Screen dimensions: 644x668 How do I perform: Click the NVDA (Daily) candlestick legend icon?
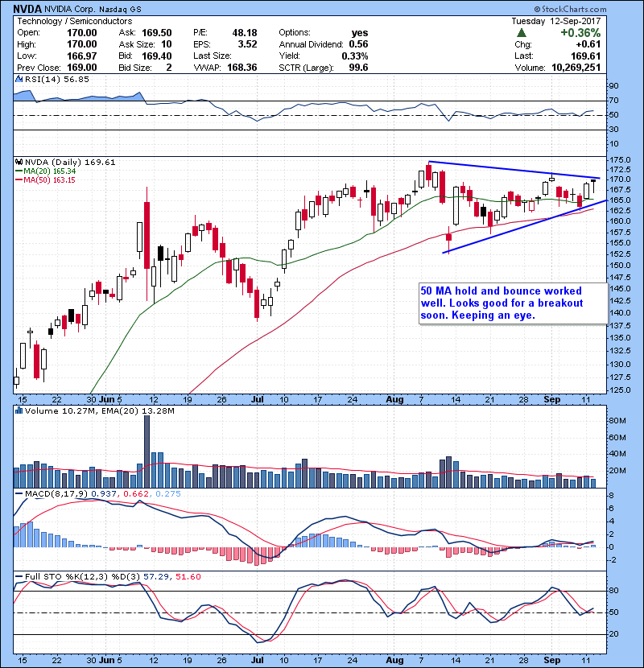18,162
